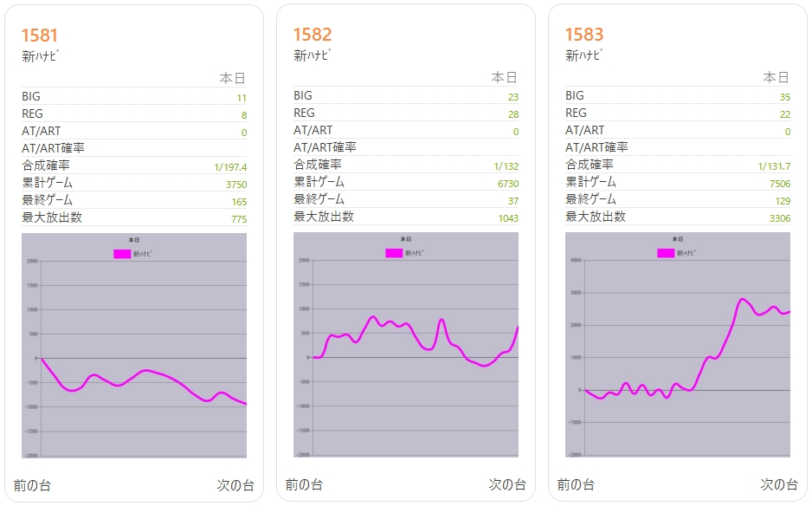
Task: Click the 1583 slump graph thumbnail
Action: pos(678,346)
